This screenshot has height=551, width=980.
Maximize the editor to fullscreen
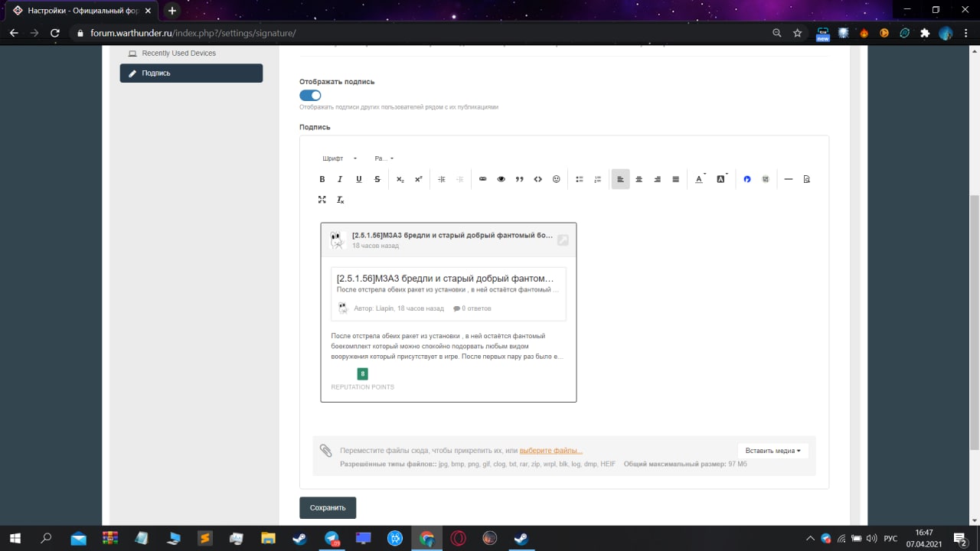tap(322, 200)
